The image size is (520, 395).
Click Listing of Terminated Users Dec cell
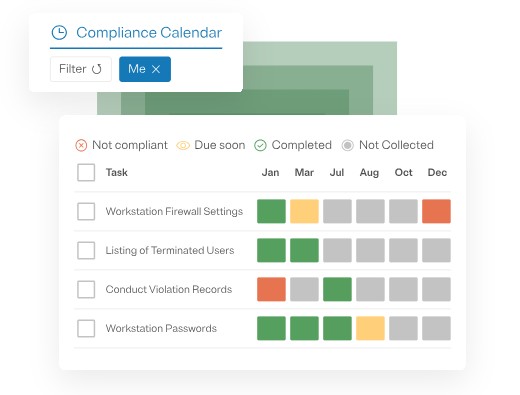point(436,250)
